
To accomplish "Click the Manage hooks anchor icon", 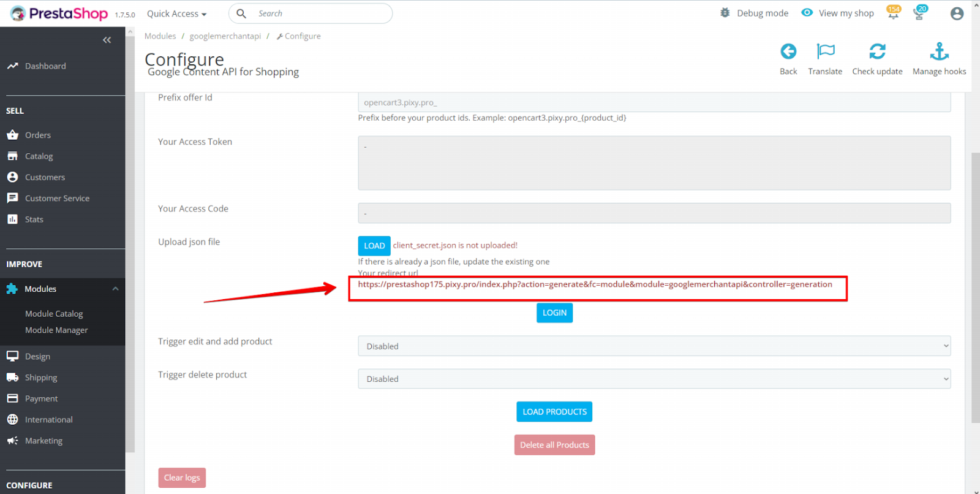I will [939, 51].
